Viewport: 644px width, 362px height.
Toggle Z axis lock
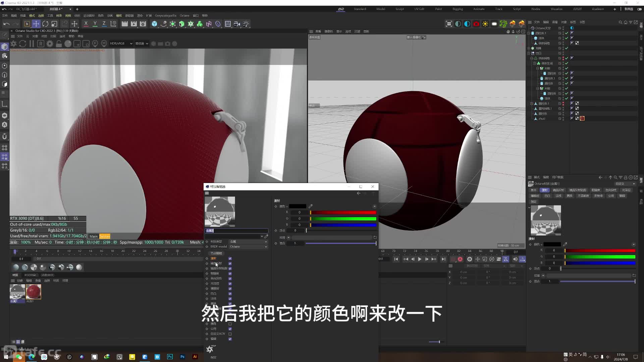[x=104, y=24]
